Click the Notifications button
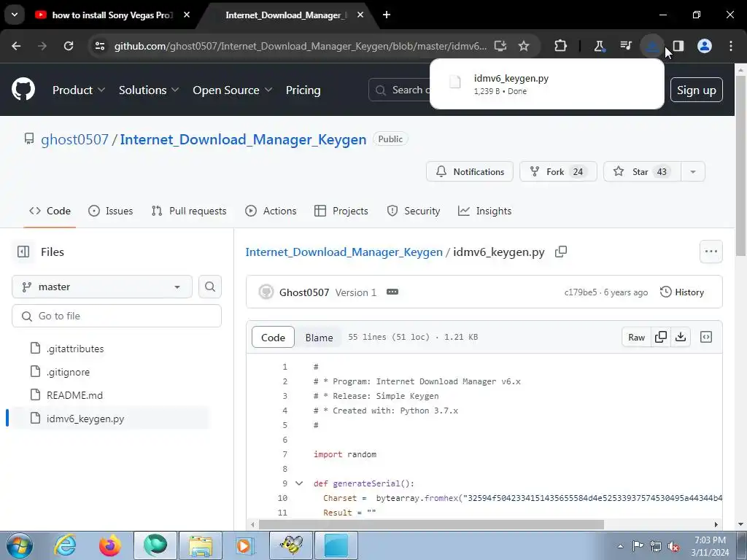Viewport: 747px width, 560px height. 470,171
